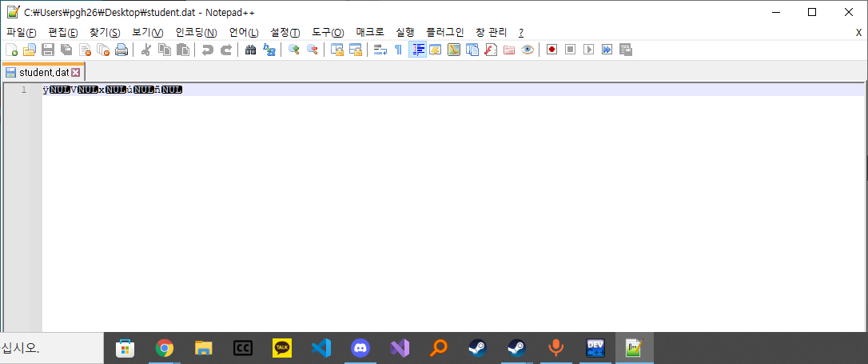Click the Close All documents toolbar icon

(x=103, y=50)
